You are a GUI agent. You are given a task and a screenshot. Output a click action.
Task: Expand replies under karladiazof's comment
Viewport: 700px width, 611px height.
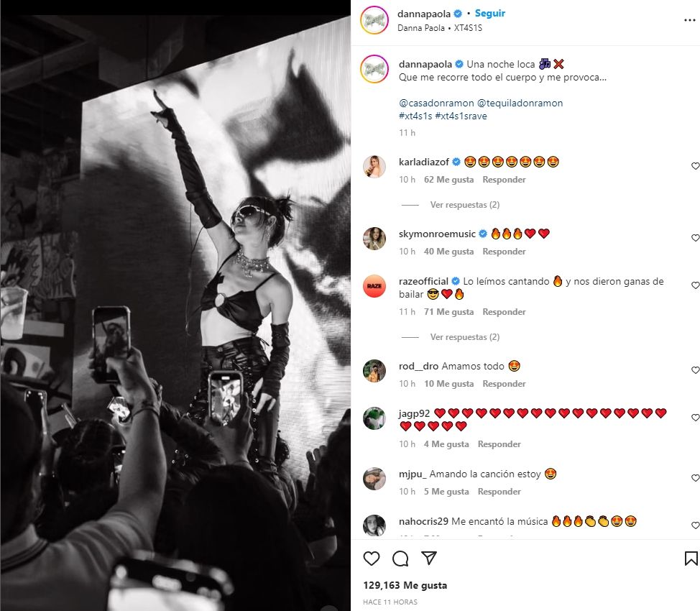tap(464, 205)
